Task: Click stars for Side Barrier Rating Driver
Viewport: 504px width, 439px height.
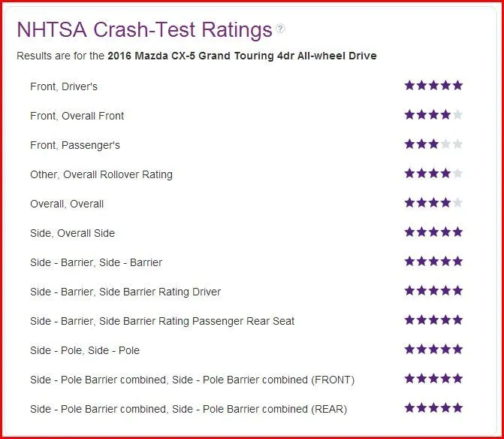Action: (x=433, y=291)
